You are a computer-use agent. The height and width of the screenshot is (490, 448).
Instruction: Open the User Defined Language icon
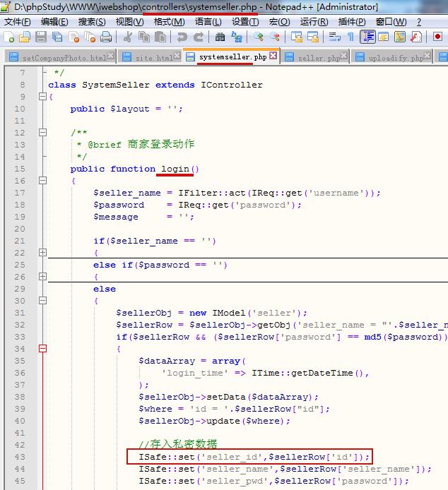point(384,37)
